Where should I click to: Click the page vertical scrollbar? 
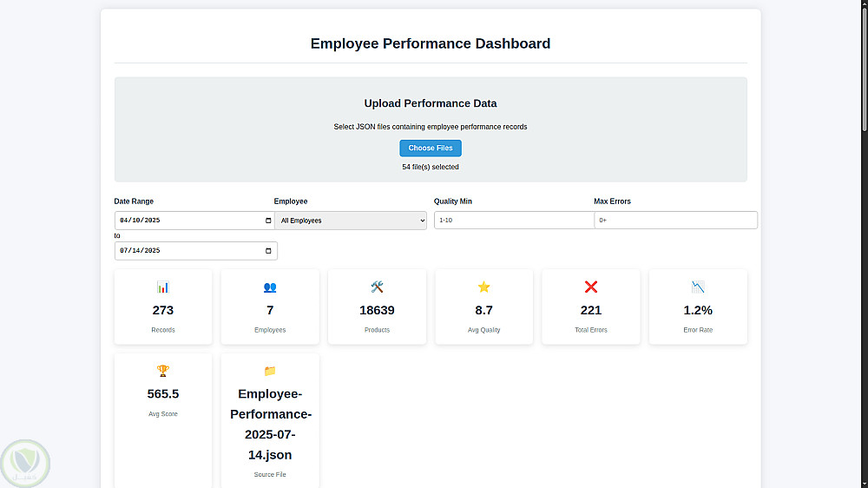864,260
